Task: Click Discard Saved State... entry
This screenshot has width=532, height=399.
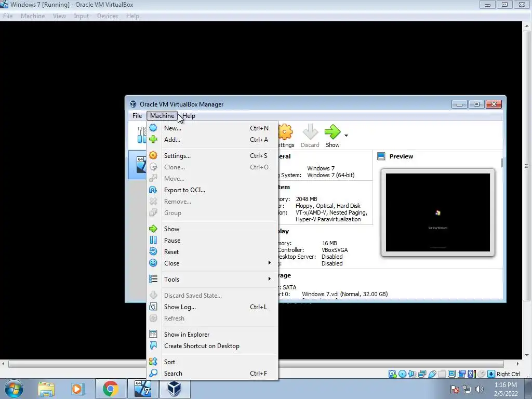Action: (x=212, y=296)
